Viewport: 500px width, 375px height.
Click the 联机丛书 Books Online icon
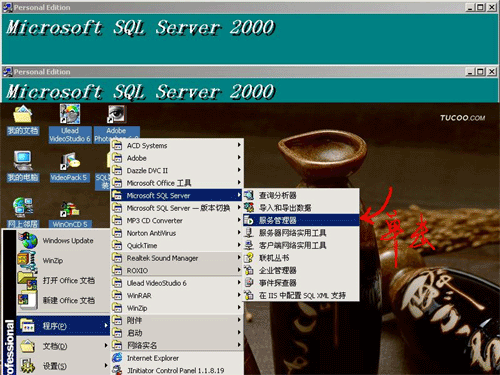click(249, 257)
